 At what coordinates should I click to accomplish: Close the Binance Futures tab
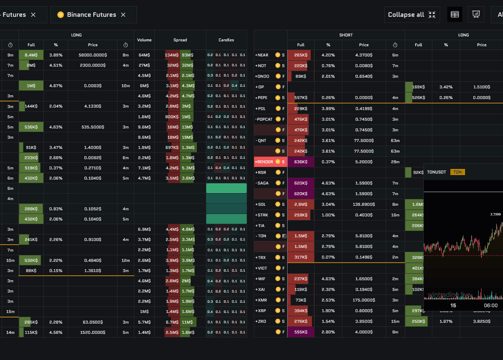pos(123,15)
